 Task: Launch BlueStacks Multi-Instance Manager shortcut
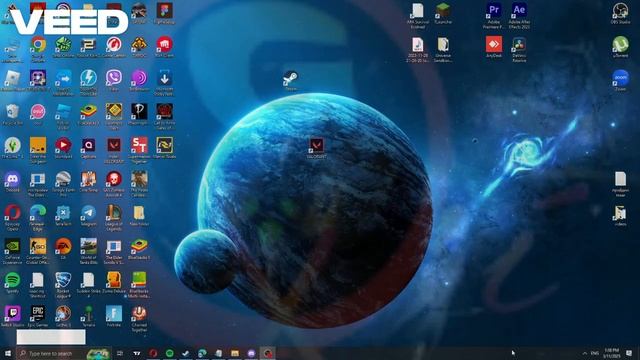[x=139, y=280]
